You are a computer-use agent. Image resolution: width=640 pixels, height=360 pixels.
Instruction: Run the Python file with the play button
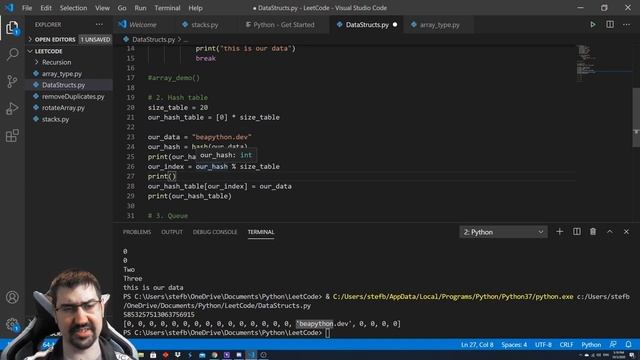pyautogui.click(x=593, y=24)
